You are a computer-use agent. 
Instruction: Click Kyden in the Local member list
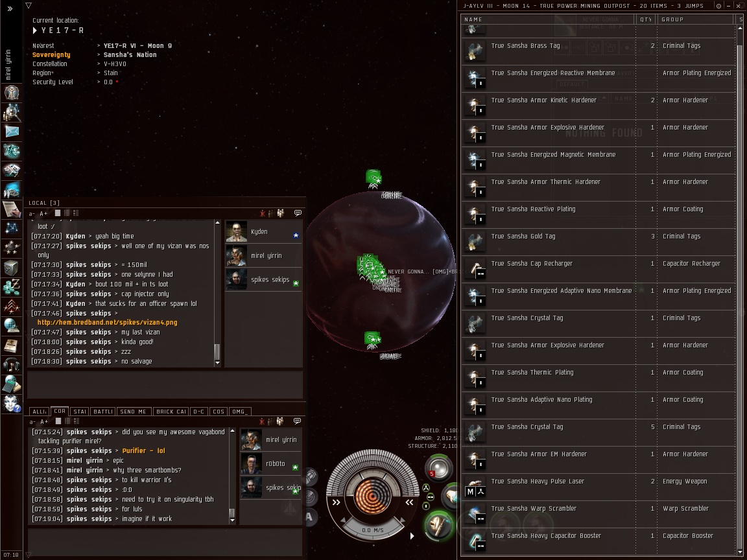pos(263,231)
